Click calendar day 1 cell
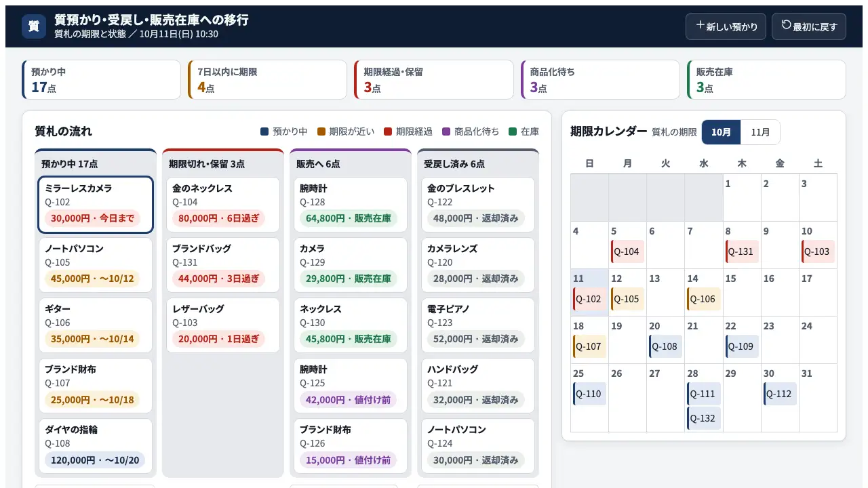This screenshot has width=868, height=488. point(742,197)
